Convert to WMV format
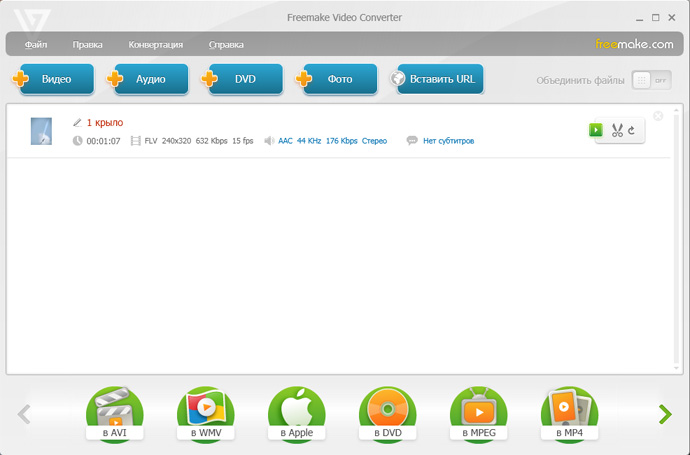The height and width of the screenshot is (455, 690). [x=206, y=414]
